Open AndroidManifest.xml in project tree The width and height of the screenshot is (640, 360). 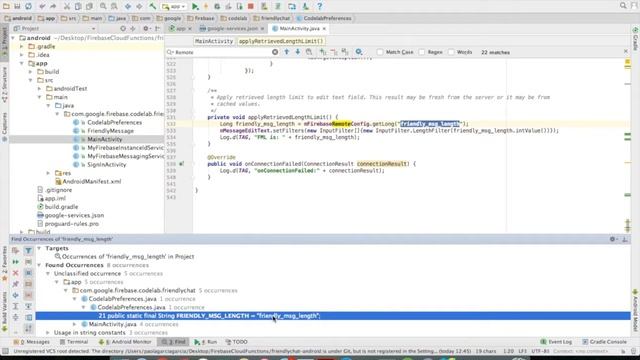[92, 182]
